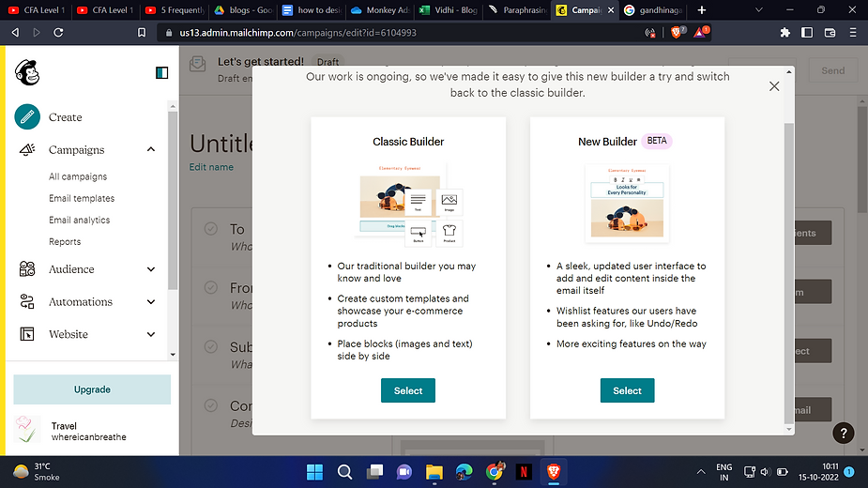This screenshot has height=488, width=868.
Task: Click the Brave Shields icon in address bar
Action: [677, 32]
